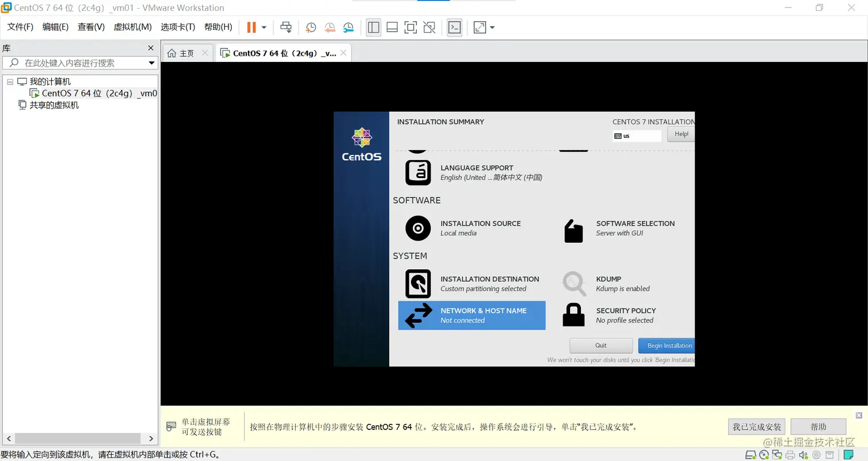
Task: Toggle the library sidebar view icon
Action: coord(374,27)
